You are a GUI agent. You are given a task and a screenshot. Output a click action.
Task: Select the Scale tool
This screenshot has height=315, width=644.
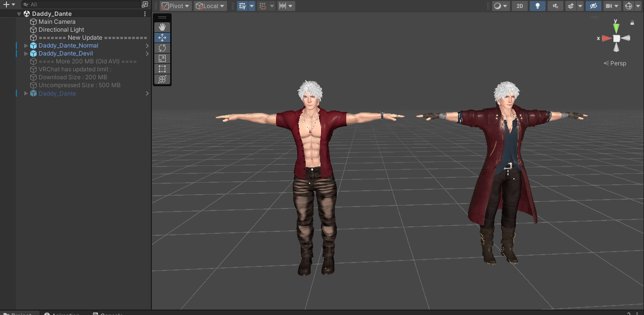(162, 58)
